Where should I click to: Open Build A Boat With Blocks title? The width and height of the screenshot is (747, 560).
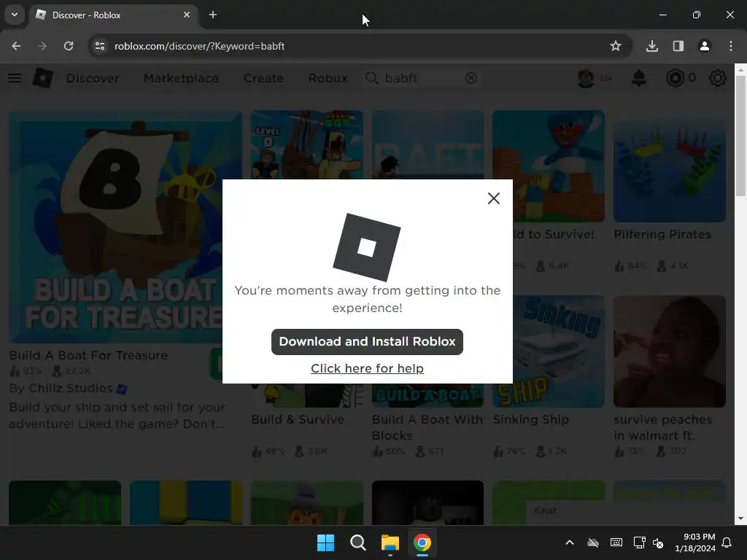[x=427, y=427]
